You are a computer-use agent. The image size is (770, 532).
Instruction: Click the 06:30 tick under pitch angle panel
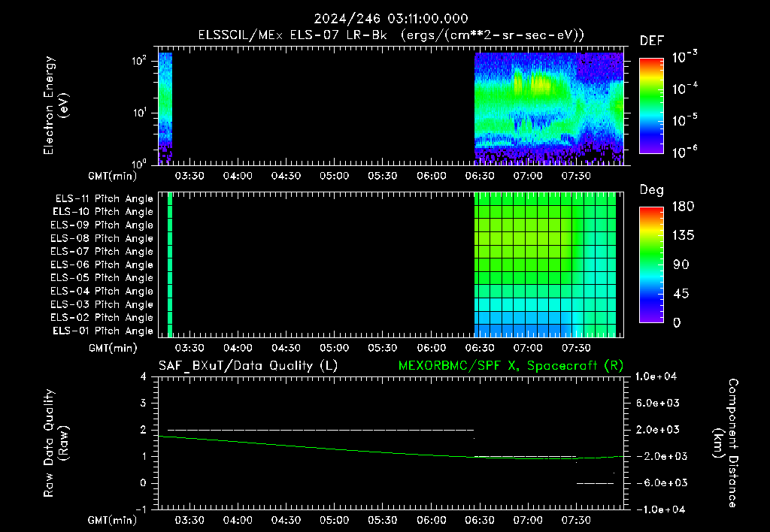click(x=480, y=349)
